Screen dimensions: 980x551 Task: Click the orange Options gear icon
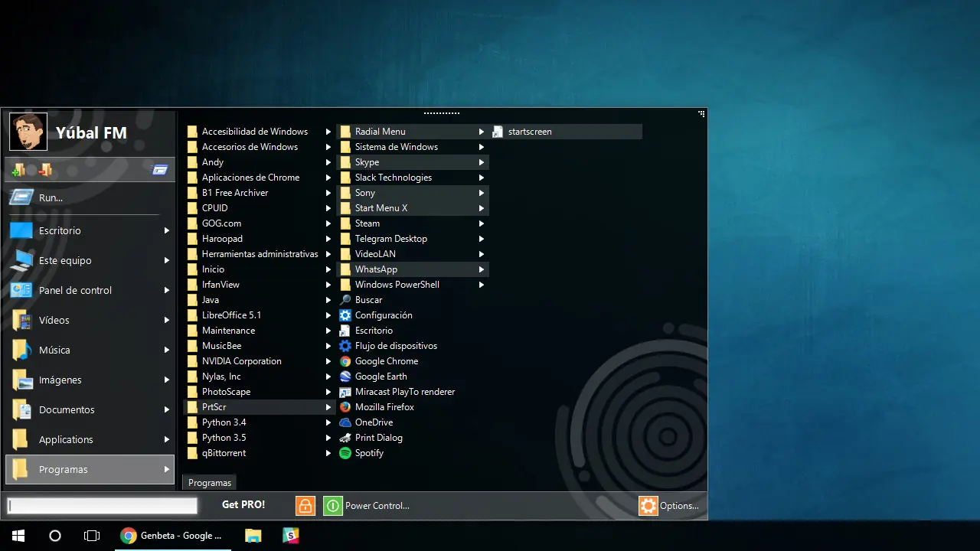pos(648,506)
